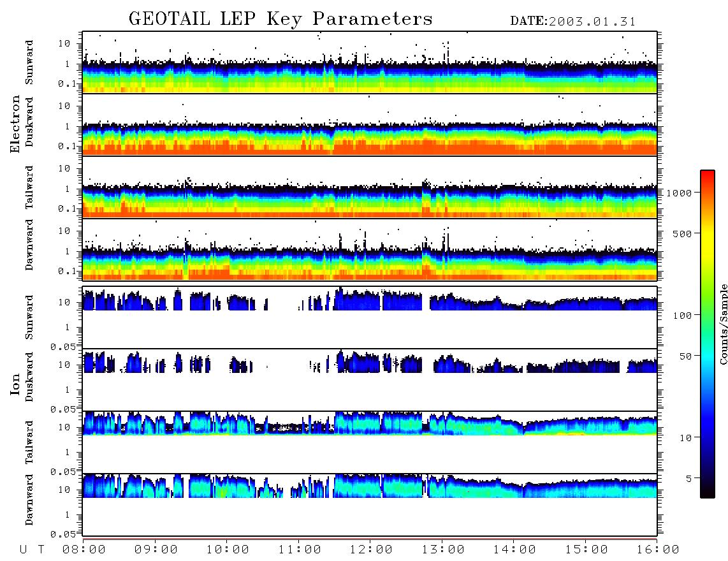Select the Ion 'Duskward' panel label
This screenshot has height=561, width=728.
(29, 377)
